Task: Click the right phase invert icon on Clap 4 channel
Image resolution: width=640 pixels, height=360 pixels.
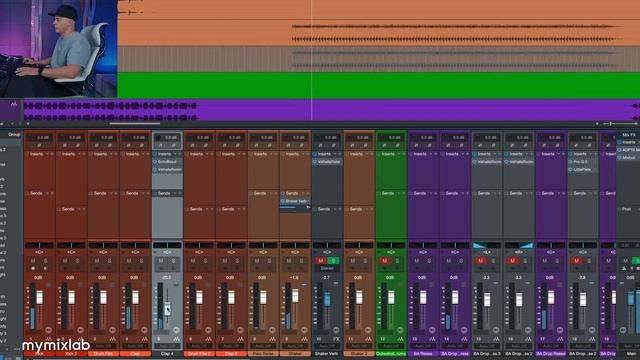Action: (175, 145)
